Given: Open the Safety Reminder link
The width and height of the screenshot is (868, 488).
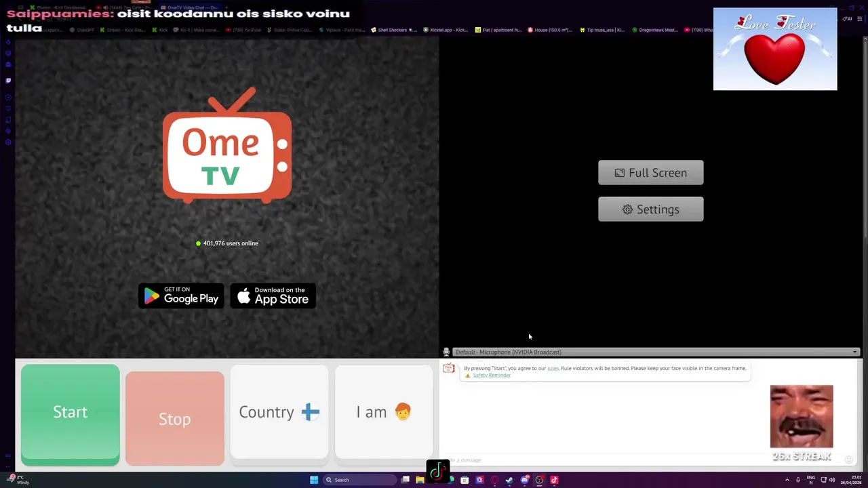Looking at the screenshot, I should click(492, 375).
